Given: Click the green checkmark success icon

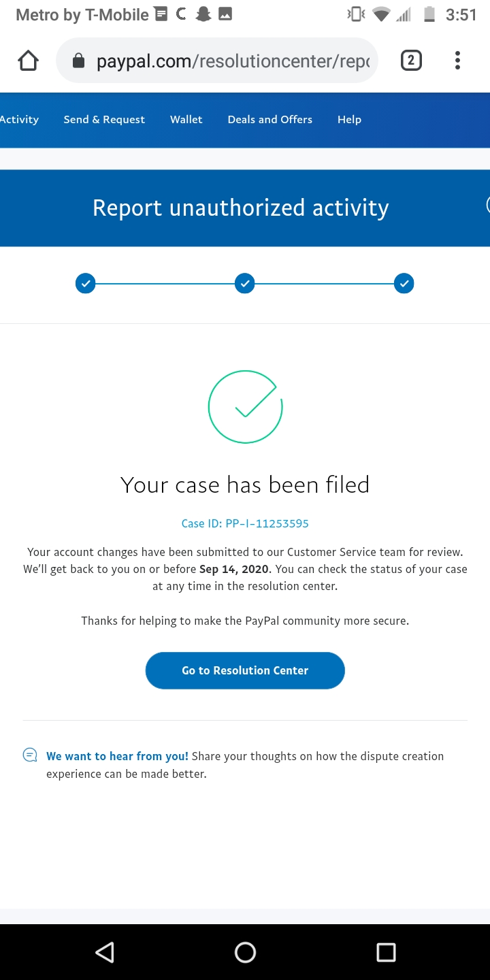Looking at the screenshot, I should (x=245, y=406).
